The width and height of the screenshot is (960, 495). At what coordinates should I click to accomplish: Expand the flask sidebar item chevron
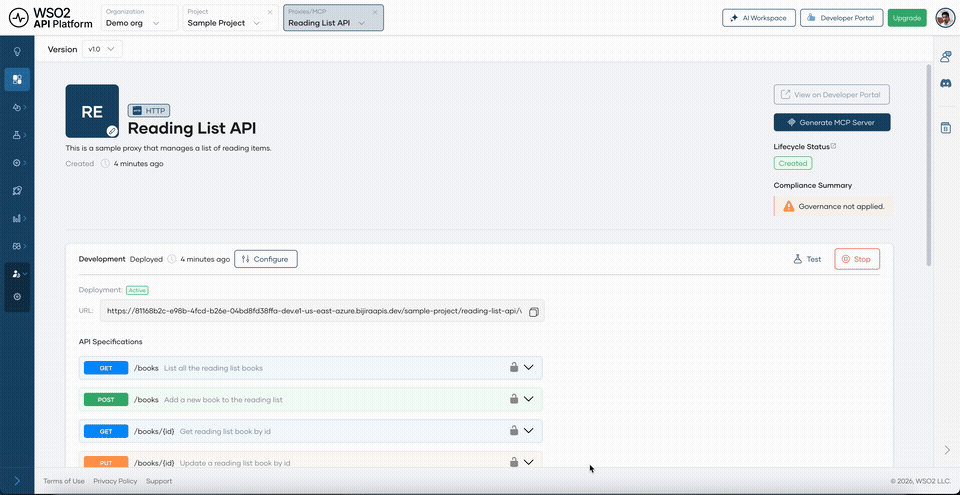25,135
